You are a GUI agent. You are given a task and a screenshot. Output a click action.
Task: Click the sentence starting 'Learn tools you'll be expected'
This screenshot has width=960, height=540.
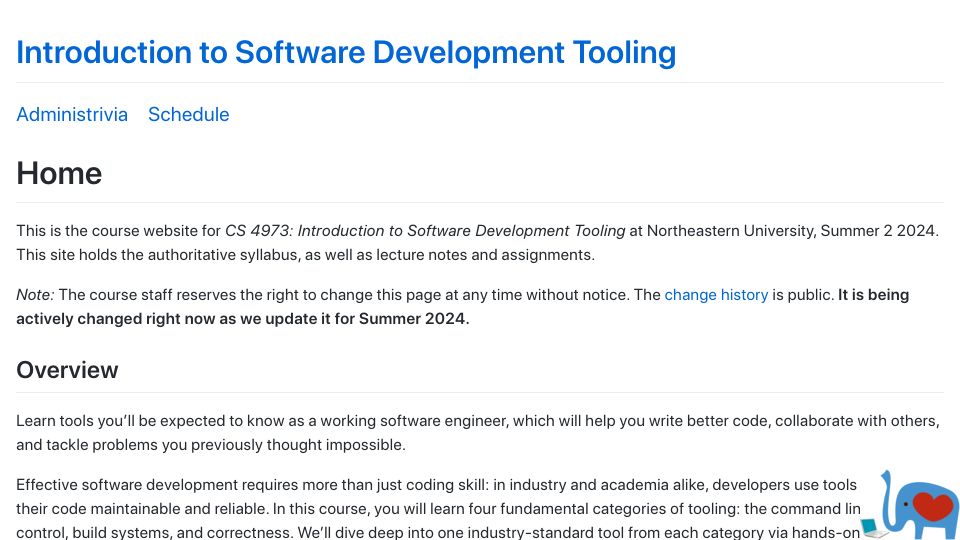478,433
